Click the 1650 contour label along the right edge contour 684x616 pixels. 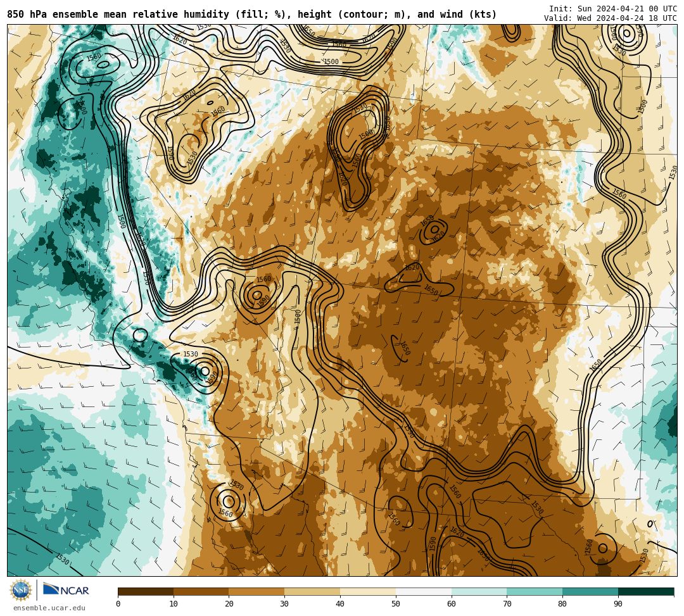[596, 365]
